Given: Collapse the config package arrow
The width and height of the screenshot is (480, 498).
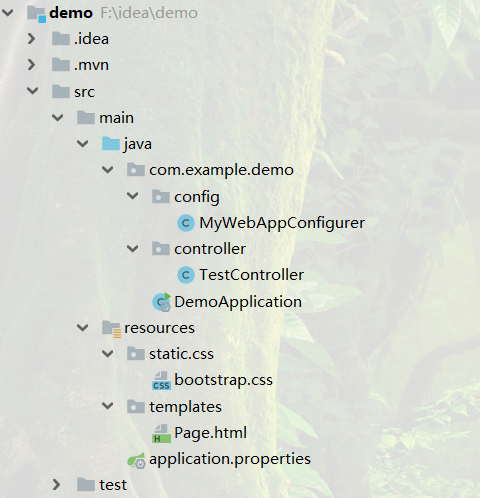Looking at the screenshot, I should (132, 196).
